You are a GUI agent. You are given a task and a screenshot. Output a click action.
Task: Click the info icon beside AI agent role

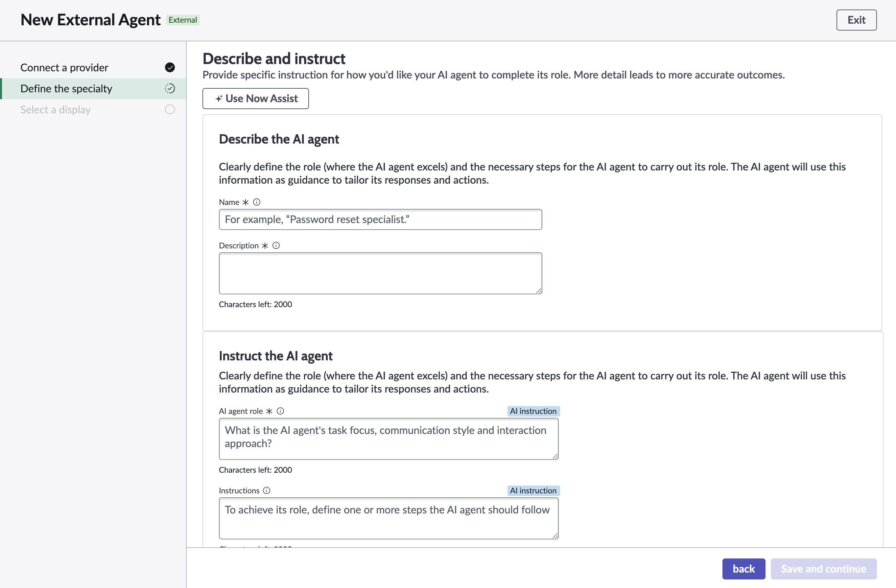click(x=280, y=411)
